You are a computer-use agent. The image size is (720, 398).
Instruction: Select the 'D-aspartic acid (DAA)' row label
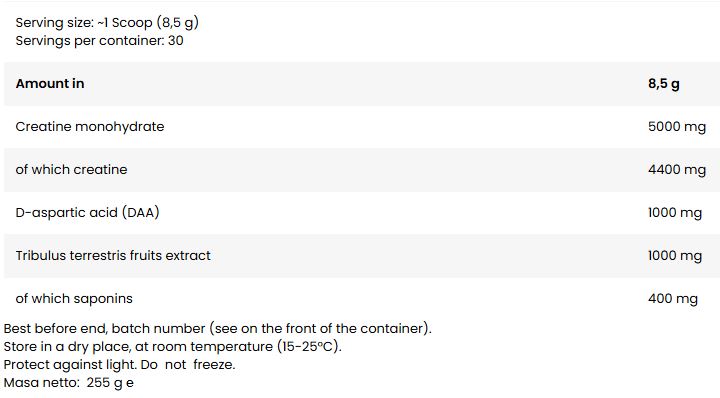click(87, 213)
